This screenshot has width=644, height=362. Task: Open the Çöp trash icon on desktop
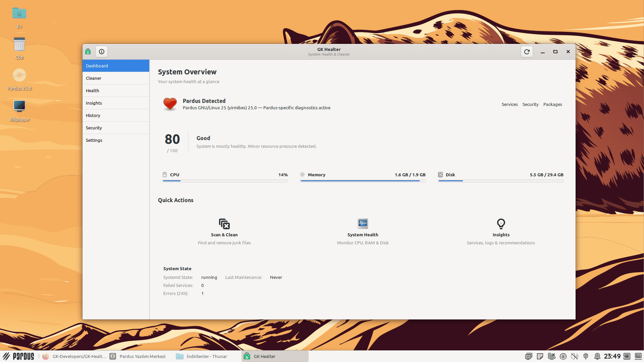pyautogui.click(x=19, y=44)
